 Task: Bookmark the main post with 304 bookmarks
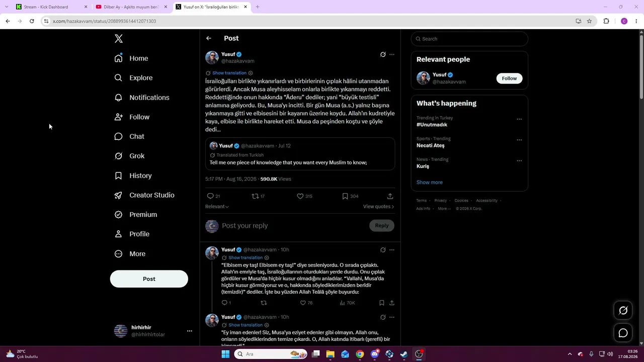[345, 196]
